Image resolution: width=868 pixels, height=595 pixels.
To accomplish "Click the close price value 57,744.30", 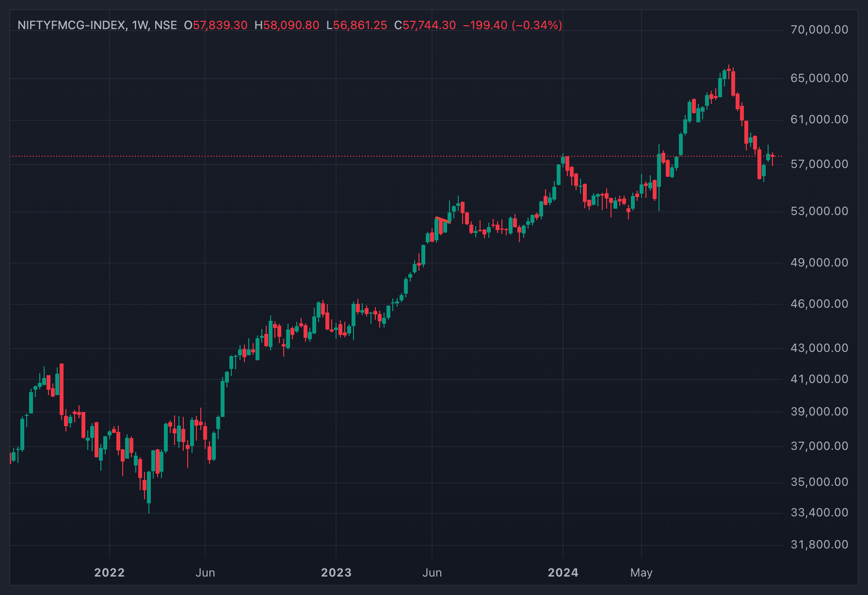I will 429,25.
